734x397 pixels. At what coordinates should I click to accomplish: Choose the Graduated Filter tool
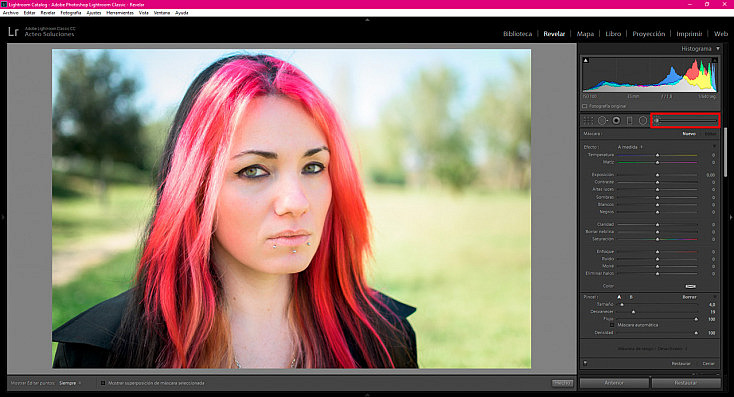pos(630,121)
